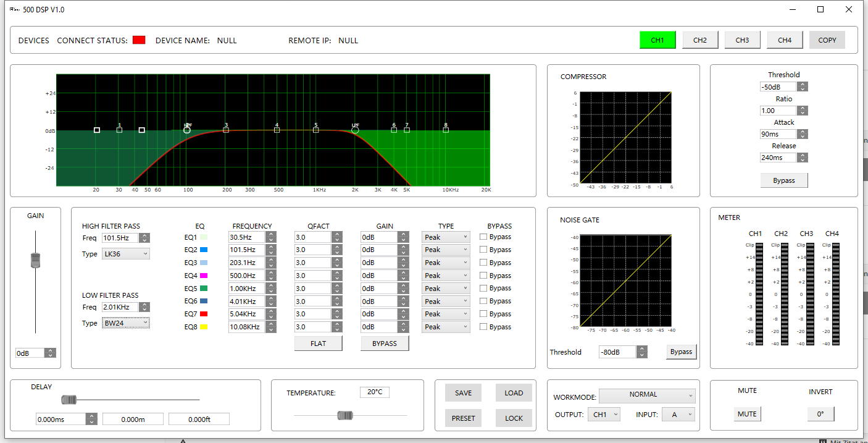Open the PRESET button
868x443 pixels.
(463, 418)
